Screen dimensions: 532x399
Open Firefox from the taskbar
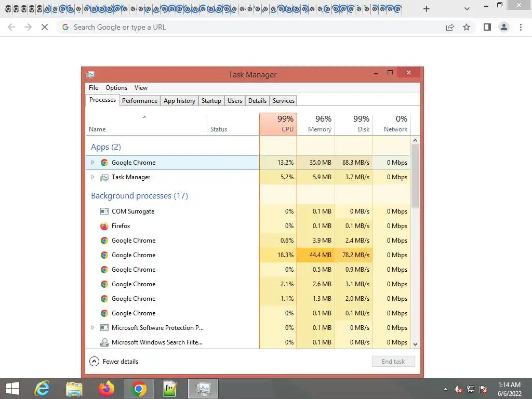(106, 389)
